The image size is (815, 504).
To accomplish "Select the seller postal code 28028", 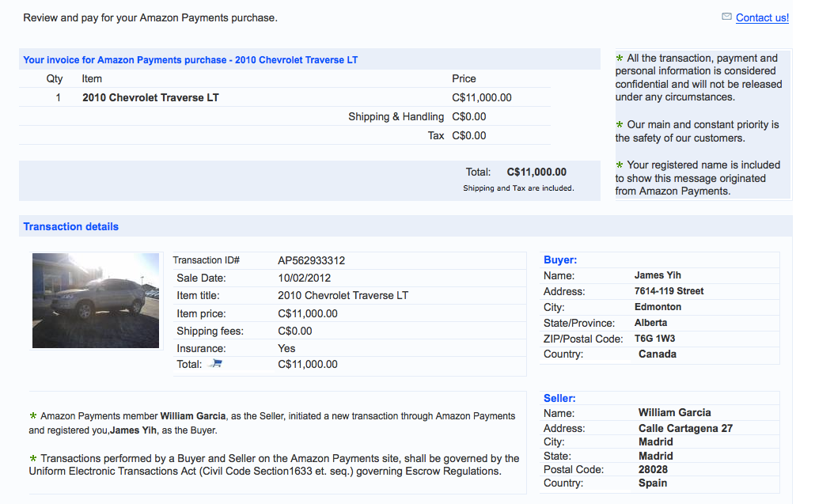I will (x=653, y=470).
